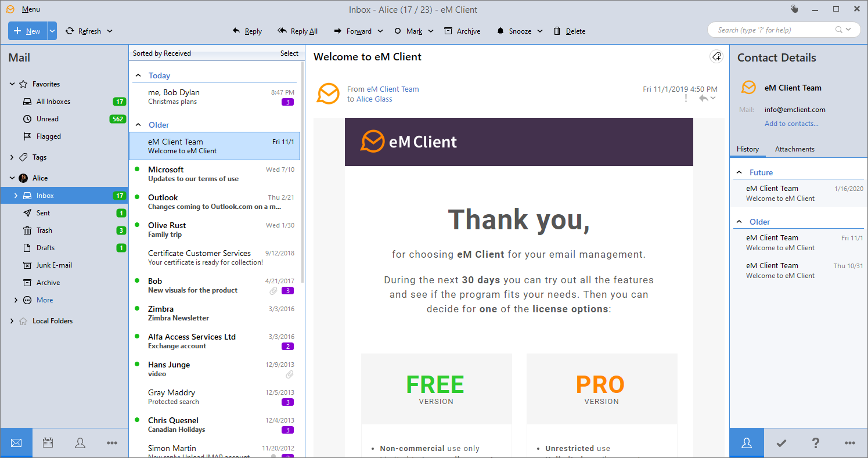Open the Contacts view in bottom-left bar
The image size is (868, 458).
pos(80,443)
